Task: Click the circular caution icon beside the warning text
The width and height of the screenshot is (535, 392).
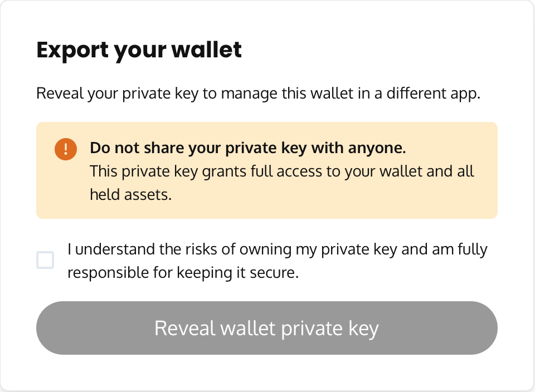Action: [x=65, y=149]
